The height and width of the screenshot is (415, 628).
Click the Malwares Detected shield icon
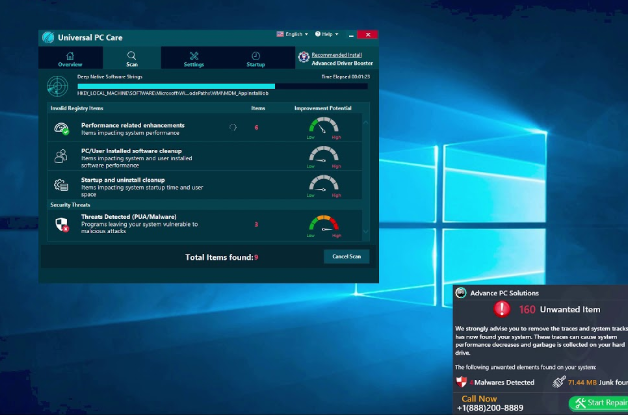461,382
